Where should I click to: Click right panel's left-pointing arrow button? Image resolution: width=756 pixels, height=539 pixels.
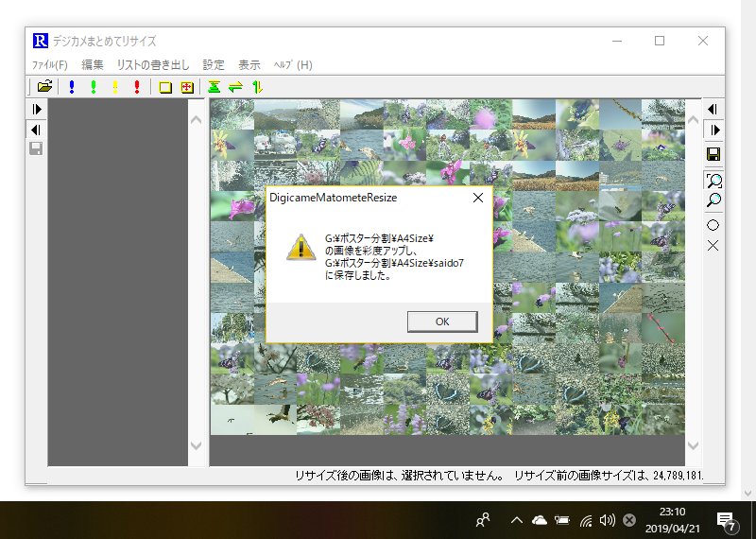click(x=713, y=109)
